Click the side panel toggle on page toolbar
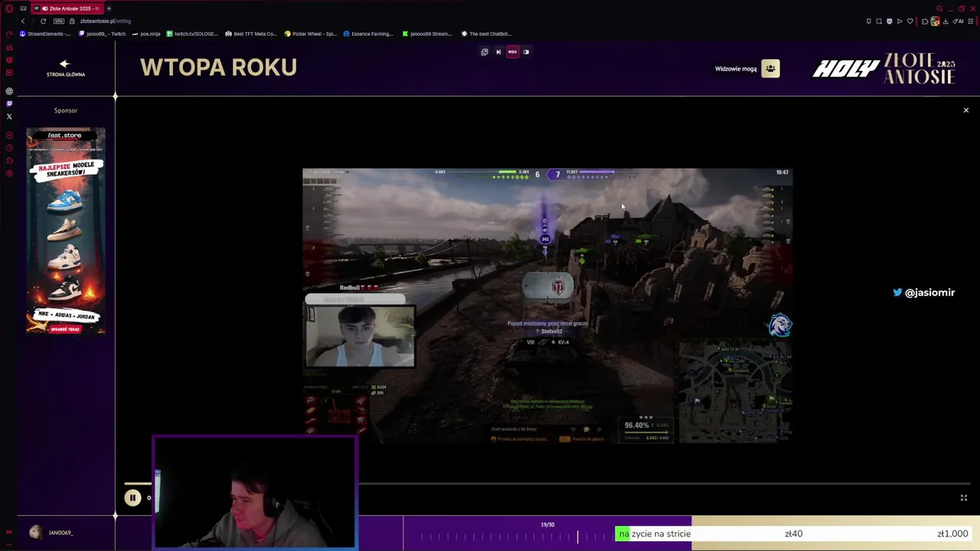 [x=526, y=52]
